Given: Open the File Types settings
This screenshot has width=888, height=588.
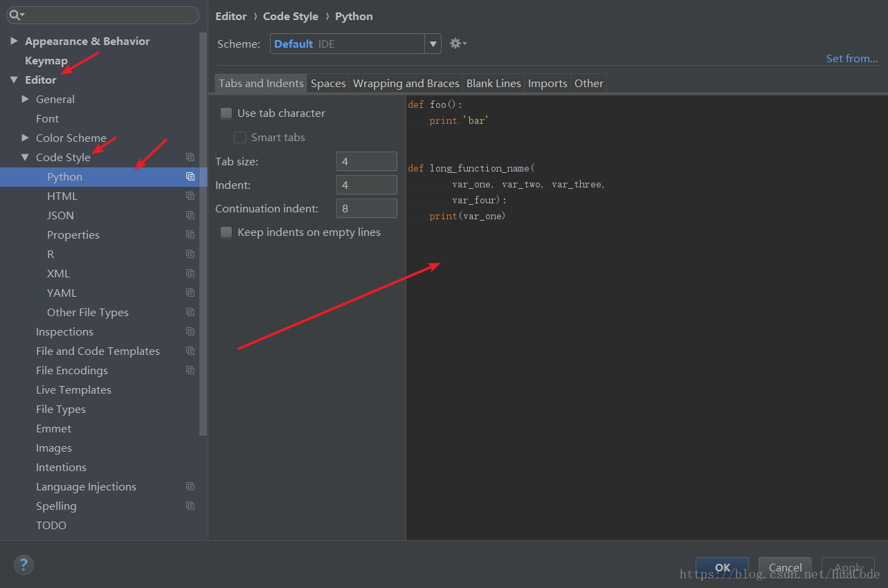Looking at the screenshot, I should [61, 409].
